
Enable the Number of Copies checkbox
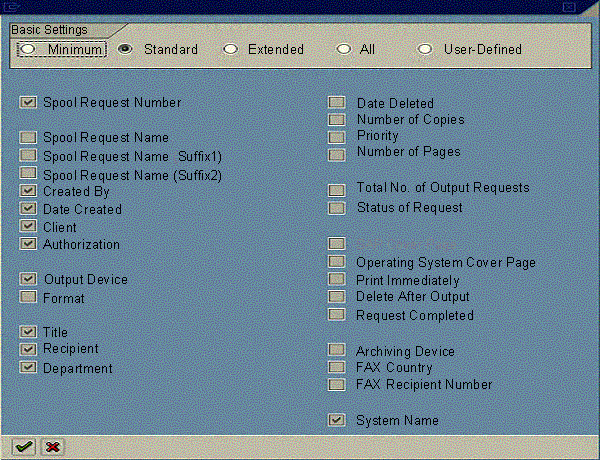pyautogui.click(x=337, y=120)
